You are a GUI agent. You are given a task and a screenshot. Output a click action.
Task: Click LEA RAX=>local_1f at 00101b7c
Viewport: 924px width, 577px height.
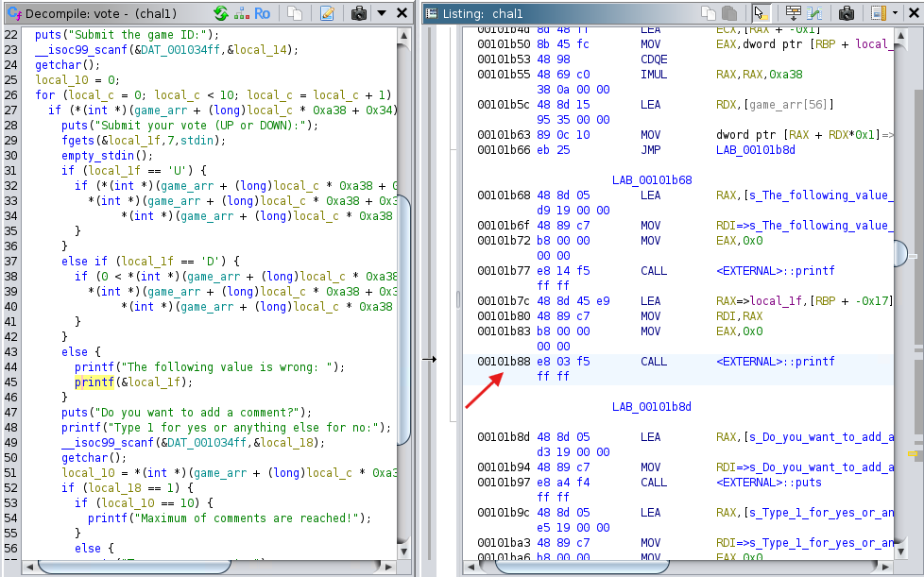click(651, 301)
